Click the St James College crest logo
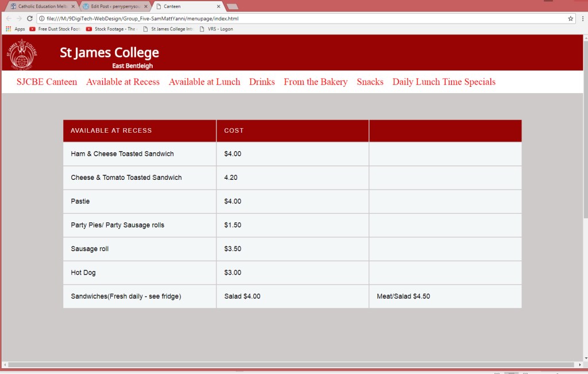 [22, 53]
